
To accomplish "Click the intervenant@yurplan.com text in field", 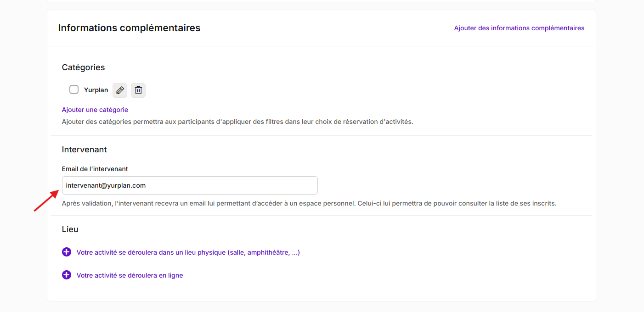I will 106,185.
